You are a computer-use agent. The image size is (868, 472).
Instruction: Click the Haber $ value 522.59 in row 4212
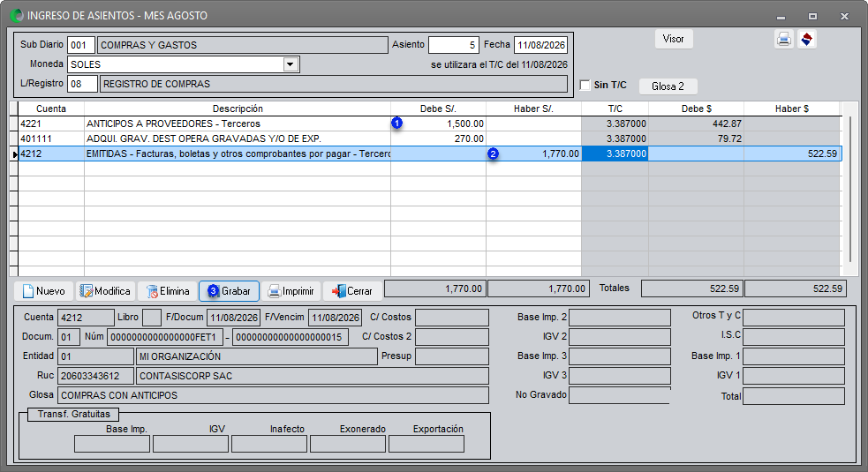tap(822, 154)
